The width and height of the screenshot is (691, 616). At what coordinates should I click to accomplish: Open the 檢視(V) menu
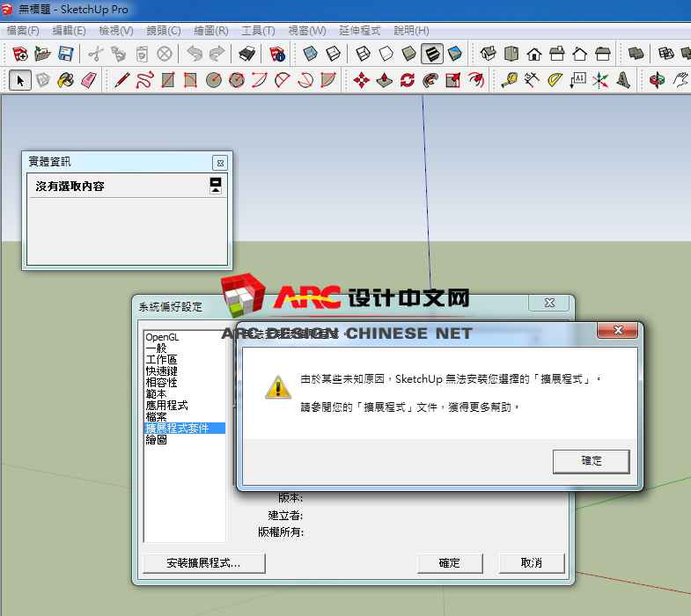tap(116, 31)
